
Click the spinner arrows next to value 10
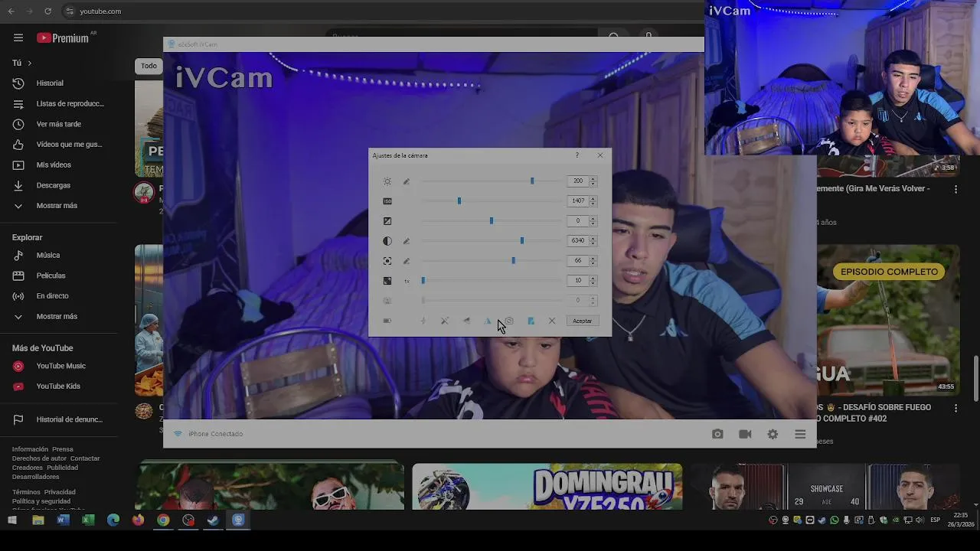[x=593, y=281]
